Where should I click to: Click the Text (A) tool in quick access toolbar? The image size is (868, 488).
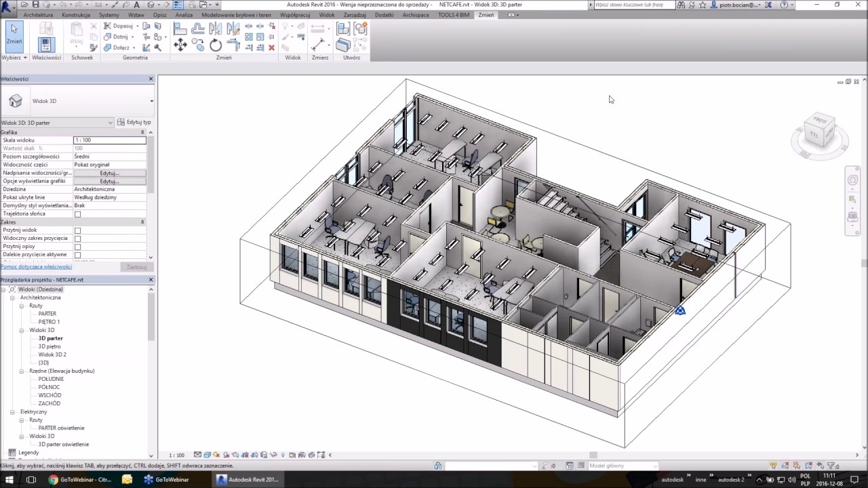137,5
